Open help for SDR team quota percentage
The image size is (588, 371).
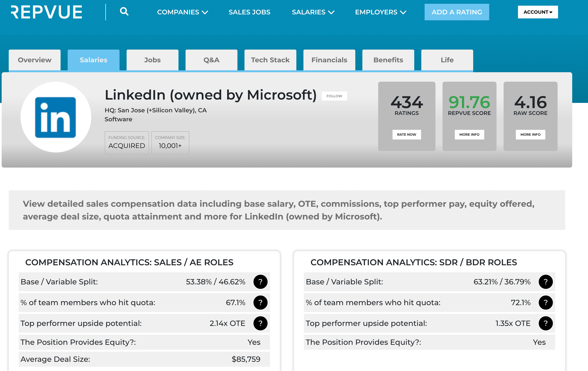tap(546, 303)
